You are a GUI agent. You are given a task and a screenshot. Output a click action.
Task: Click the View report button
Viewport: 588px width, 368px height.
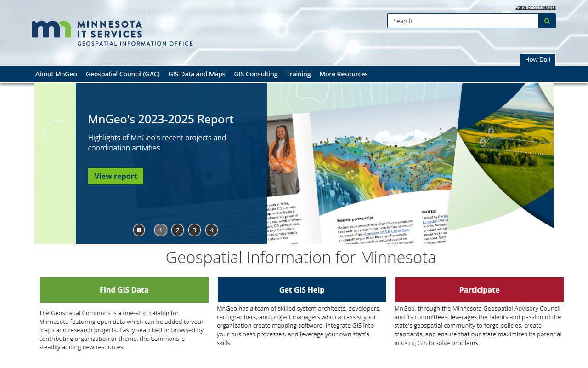coord(116,176)
